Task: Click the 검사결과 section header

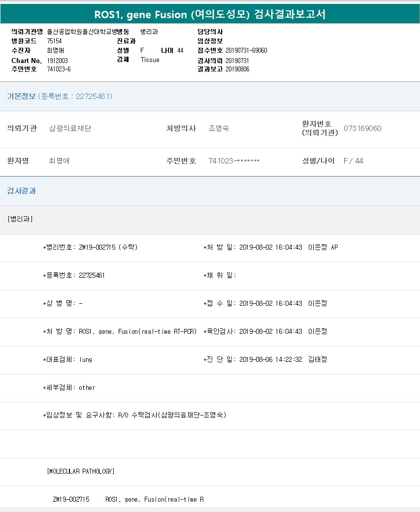Action: click(x=21, y=191)
